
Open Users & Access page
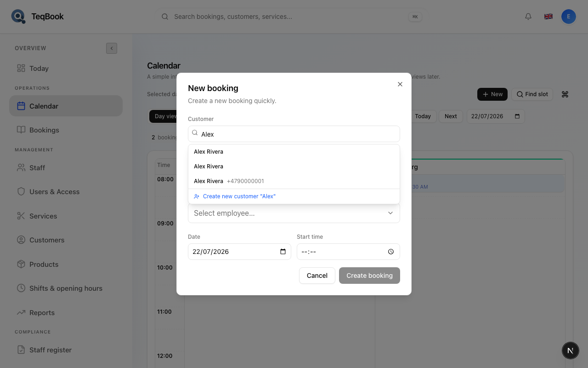[x=66, y=192]
